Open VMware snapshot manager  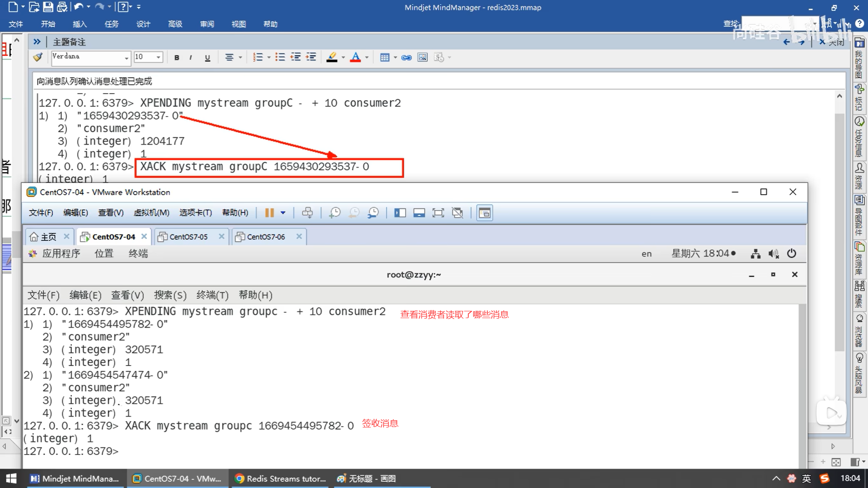click(x=373, y=213)
